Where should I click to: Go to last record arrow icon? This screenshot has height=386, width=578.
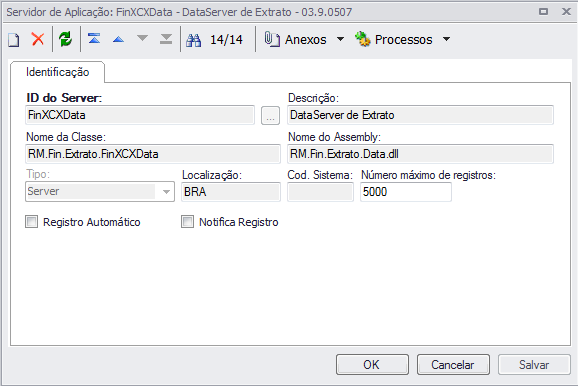click(x=166, y=39)
